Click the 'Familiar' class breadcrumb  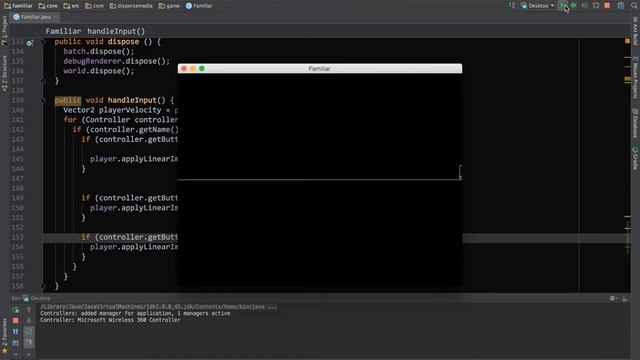(199, 6)
